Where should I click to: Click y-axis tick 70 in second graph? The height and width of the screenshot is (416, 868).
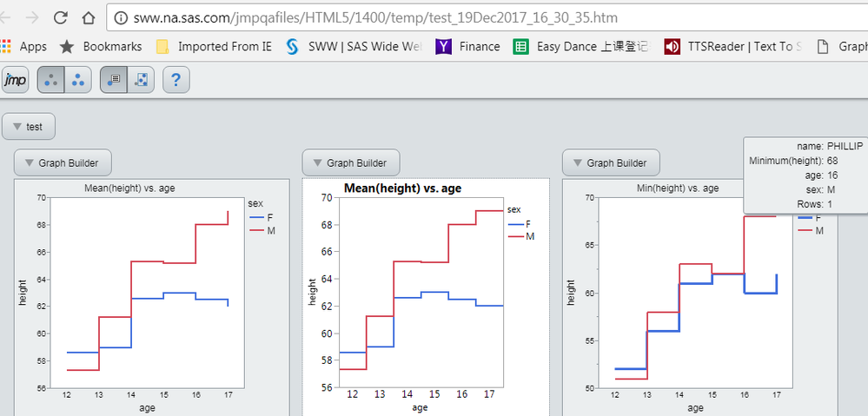pos(327,197)
